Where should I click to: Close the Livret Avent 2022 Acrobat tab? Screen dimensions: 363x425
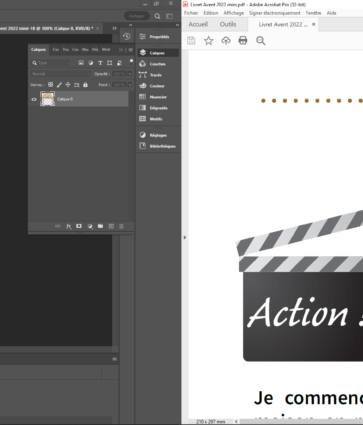point(313,24)
